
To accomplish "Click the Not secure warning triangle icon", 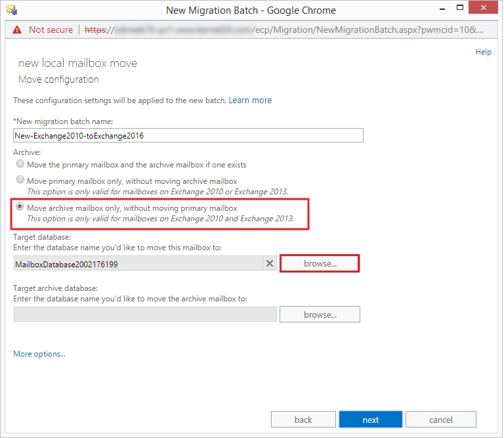I will pos(17,30).
